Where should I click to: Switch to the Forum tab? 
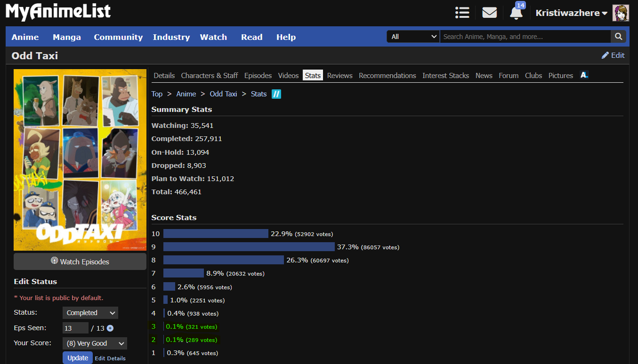[x=508, y=75]
